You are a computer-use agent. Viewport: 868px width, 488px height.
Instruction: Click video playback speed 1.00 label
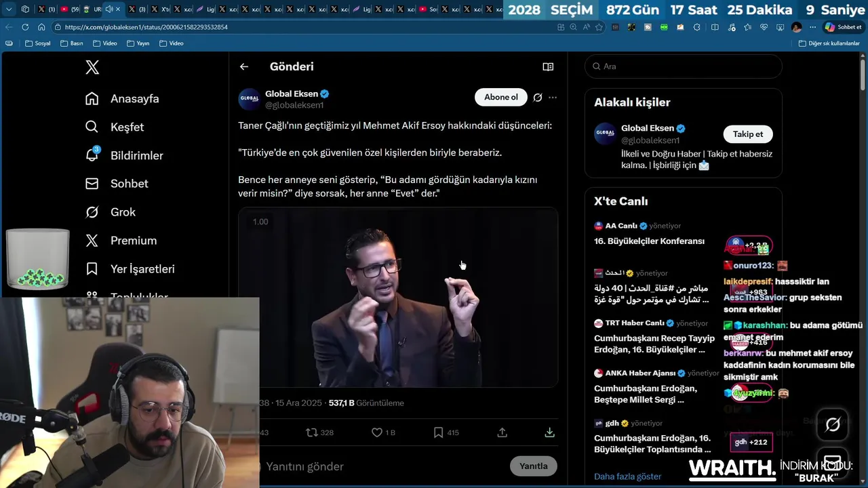click(260, 222)
